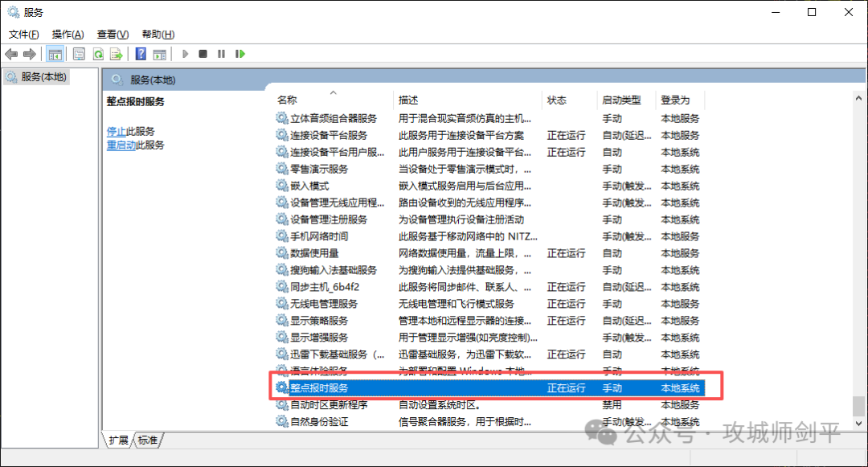Click 本地系统 logon of 整点报时服务 row
Screen dimensions: 868x467
tap(681, 388)
